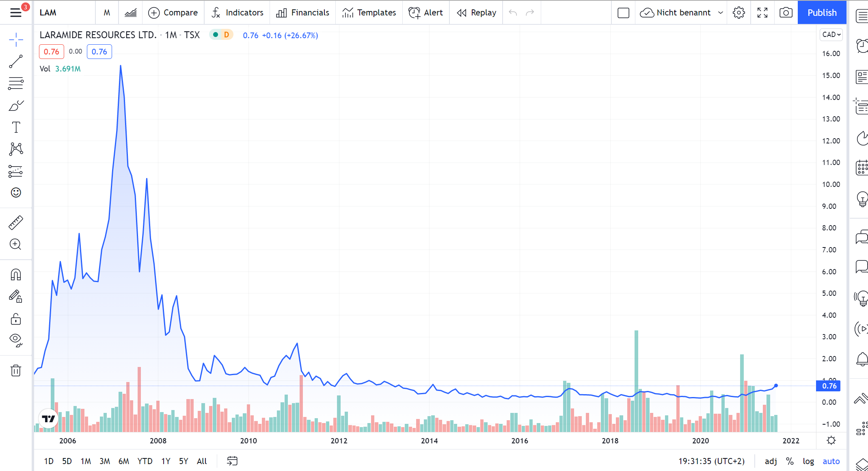Click the Publish button
The width and height of the screenshot is (868, 471).
point(822,13)
